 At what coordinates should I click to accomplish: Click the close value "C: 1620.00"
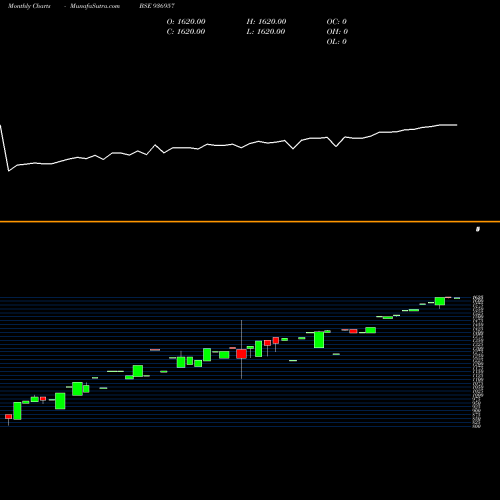[186, 32]
